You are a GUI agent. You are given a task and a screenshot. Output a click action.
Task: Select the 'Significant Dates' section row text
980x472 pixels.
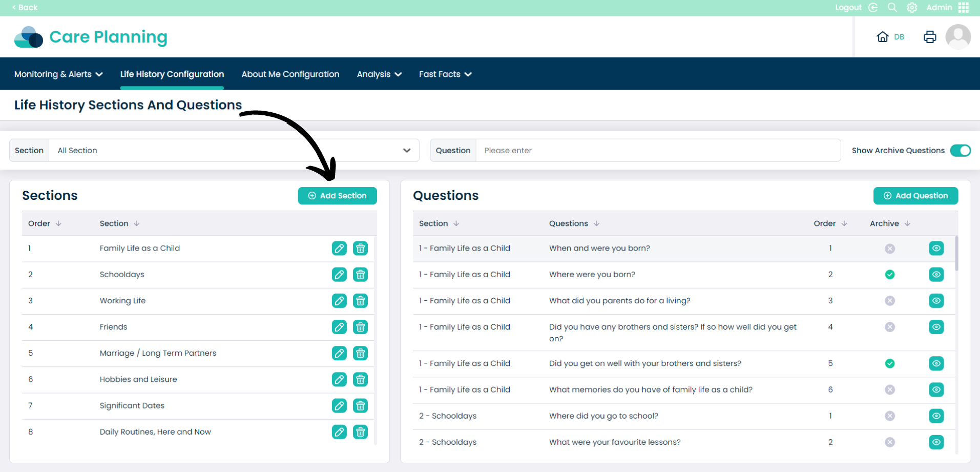coord(132,406)
